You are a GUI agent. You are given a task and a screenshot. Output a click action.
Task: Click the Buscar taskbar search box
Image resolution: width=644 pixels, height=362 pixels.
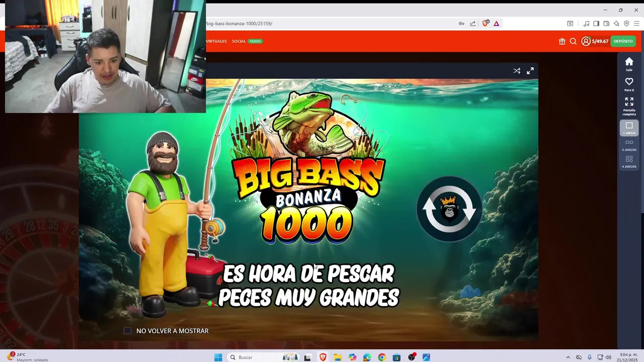(x=263, y=357)
